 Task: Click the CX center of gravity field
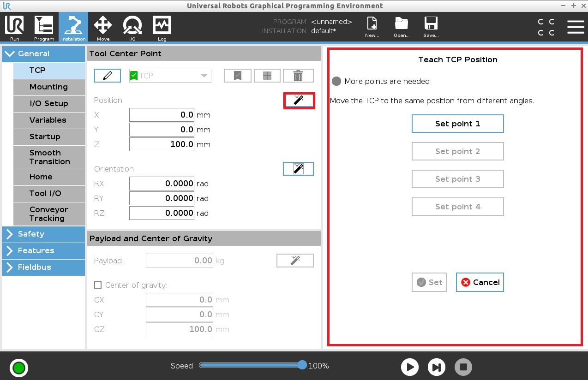[180, 300]
